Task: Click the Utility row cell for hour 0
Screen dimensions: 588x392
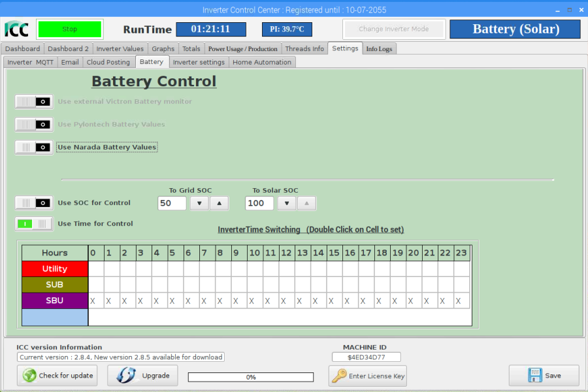Action: tap(95, 269)
